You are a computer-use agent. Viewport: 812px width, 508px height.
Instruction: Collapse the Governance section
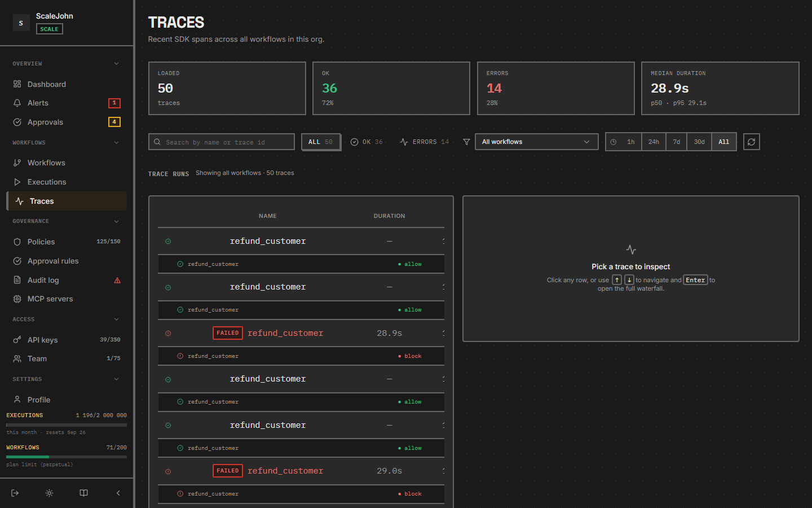(x=117, y=221)
